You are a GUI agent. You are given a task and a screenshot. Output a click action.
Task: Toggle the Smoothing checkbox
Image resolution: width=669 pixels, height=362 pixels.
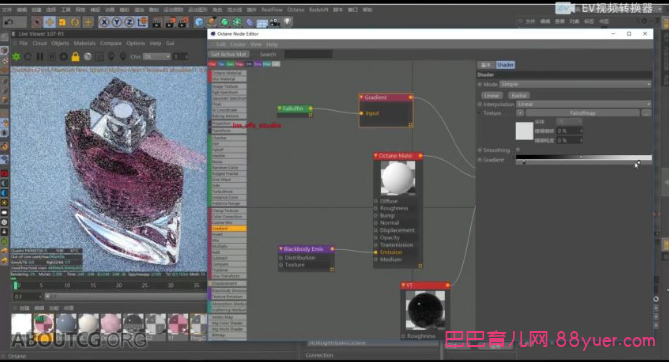pos(518,150)
